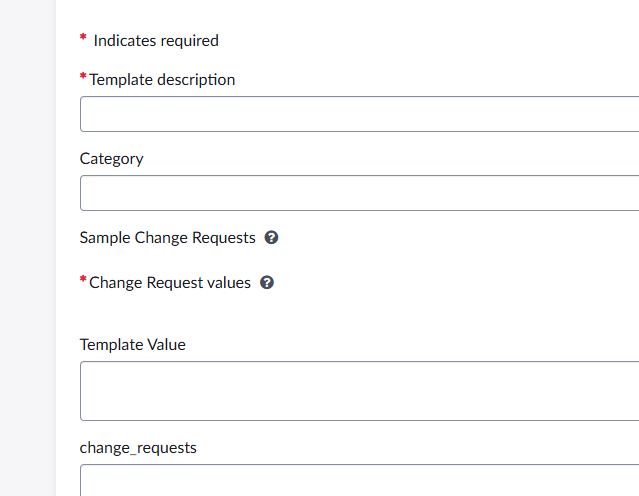Click the gray left margin panel
The height and width of the screenshot is (496, 639).
[28, 248]
